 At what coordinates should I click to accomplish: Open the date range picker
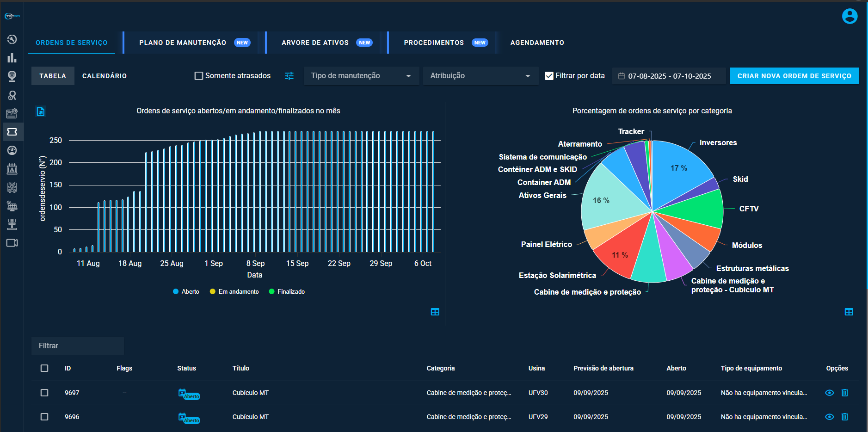(669, 76)
